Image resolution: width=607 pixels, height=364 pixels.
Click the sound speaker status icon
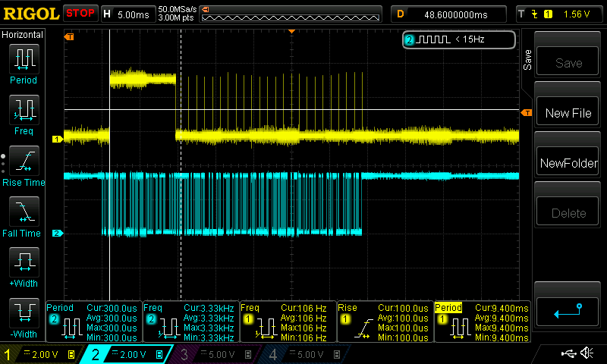click(587, 353)
